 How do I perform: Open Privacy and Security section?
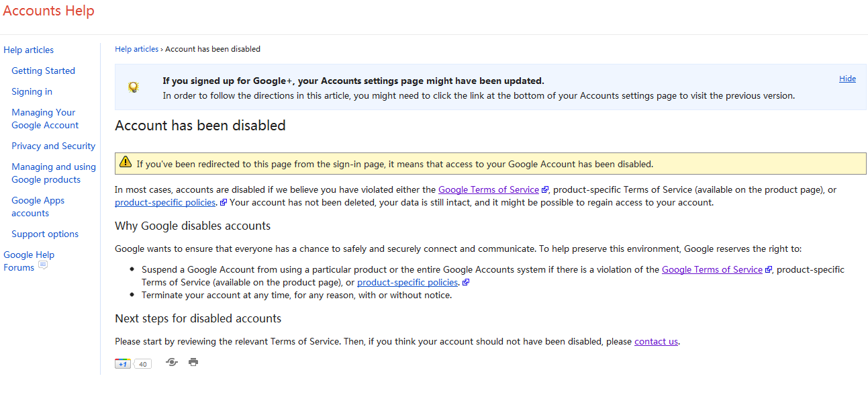pyautogui.click(x=53, y=146)
